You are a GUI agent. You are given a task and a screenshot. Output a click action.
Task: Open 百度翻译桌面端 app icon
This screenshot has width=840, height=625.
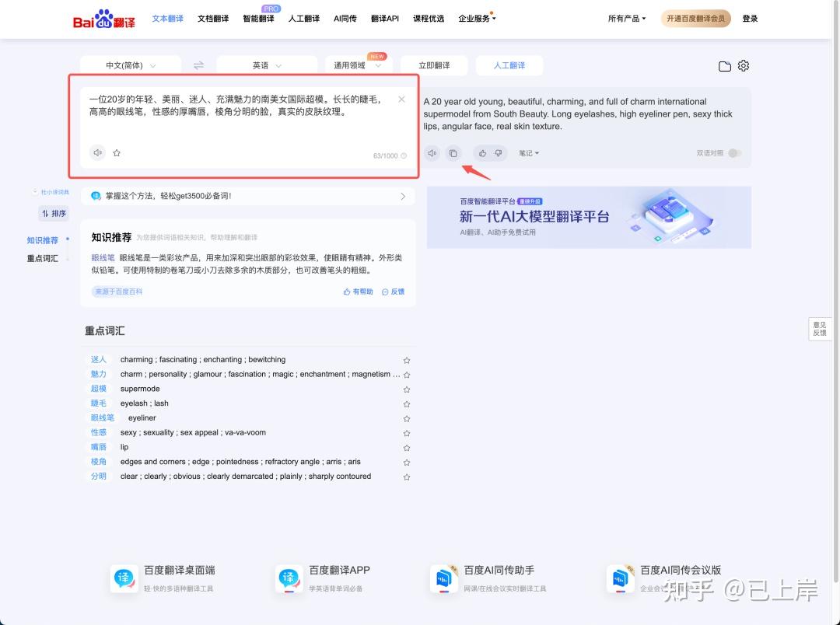(124, 578)
